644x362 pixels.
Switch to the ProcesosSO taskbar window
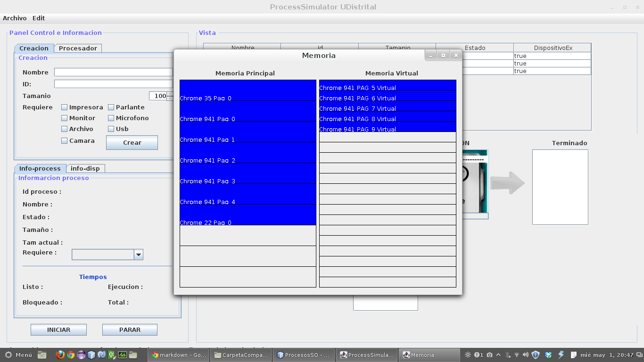304,355
